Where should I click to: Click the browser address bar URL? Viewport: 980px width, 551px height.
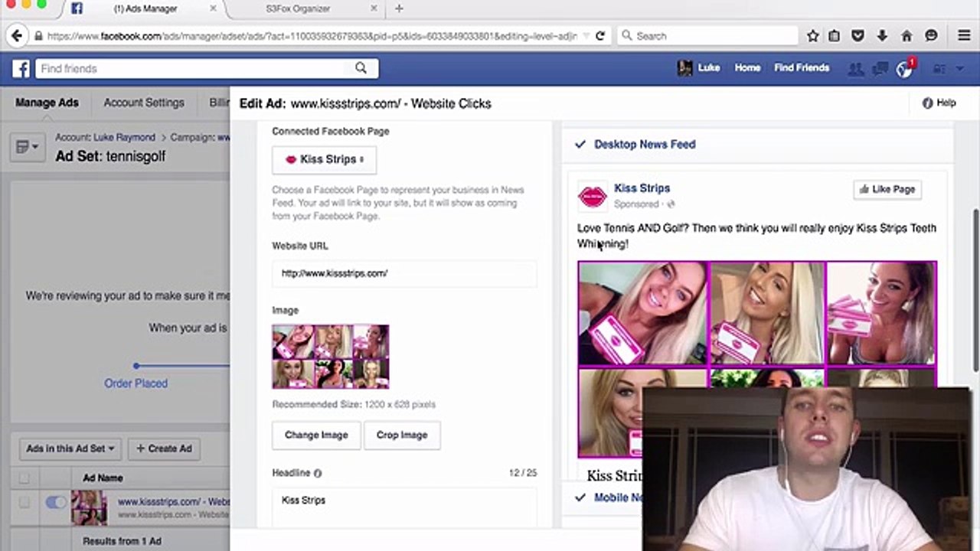coord(312,36)
